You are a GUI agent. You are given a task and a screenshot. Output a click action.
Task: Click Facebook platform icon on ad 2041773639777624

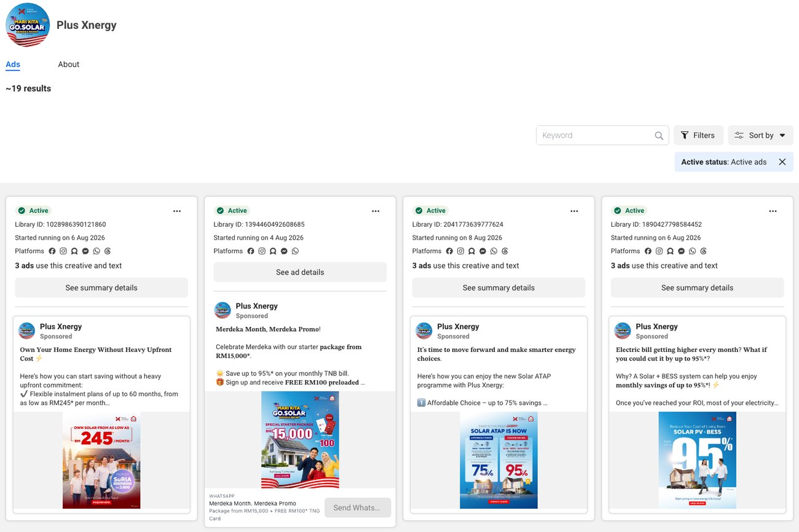449,251
